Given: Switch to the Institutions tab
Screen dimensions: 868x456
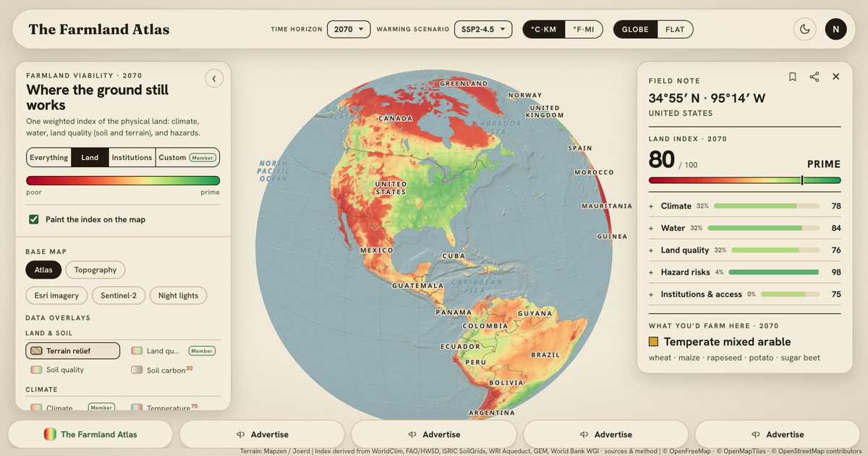Looking at the screenshot, I should tap(132, 158).
